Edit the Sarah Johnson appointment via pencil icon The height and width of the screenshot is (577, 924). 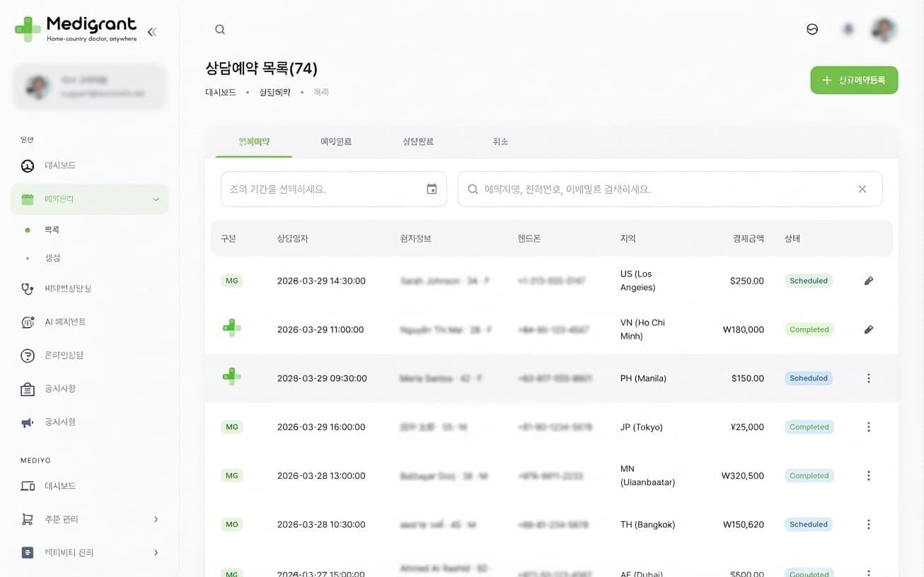pyautogui.click(x=869, y=281)
